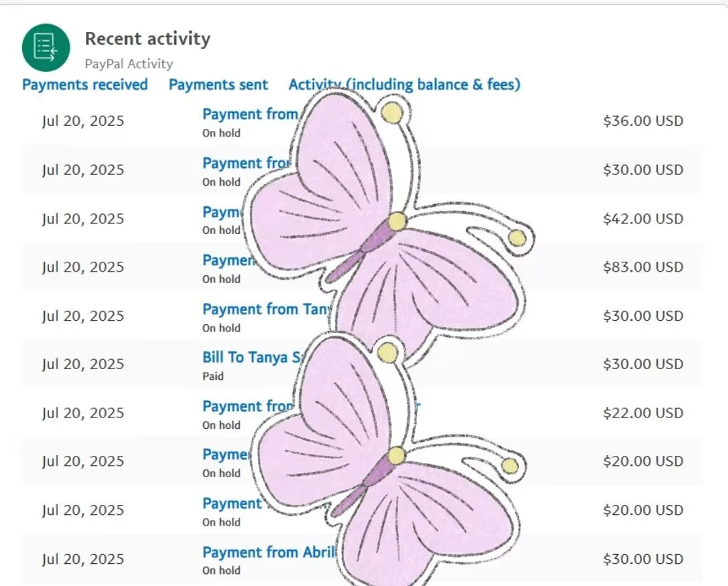Image resolution: width=728 pixels, height=586 pixels.
Task: Select the $22.00 USD amount
Action: click(643, 412)
